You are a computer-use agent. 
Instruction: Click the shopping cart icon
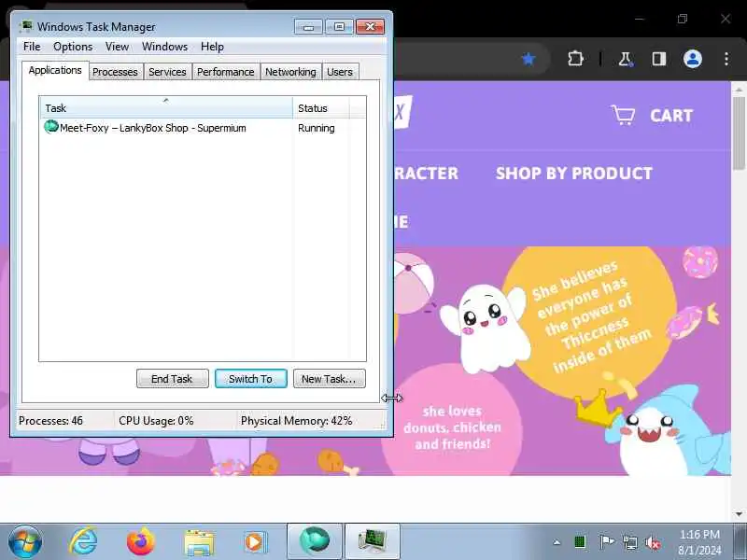pos(623,115)
